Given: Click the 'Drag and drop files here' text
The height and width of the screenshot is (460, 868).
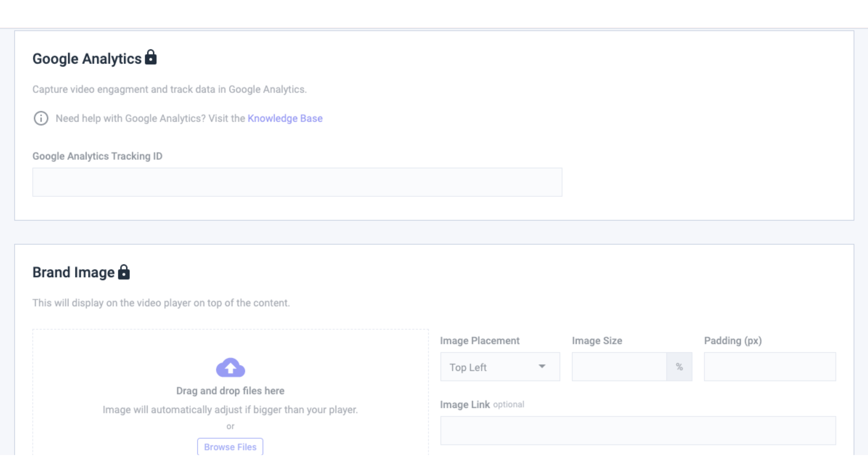Looking at the screenshot, I should 230,391.
